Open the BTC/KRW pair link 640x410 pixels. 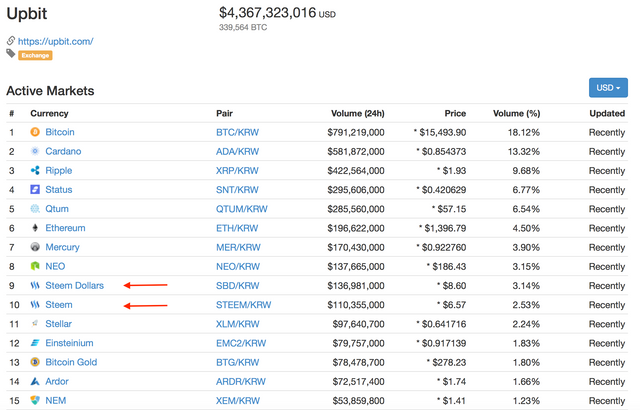(238, 132)
